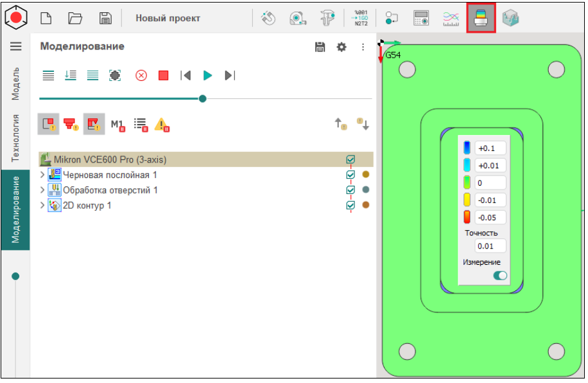The image size is (588, 383).
Task: Switch to the Технология tab
Action: pos(15,138)
